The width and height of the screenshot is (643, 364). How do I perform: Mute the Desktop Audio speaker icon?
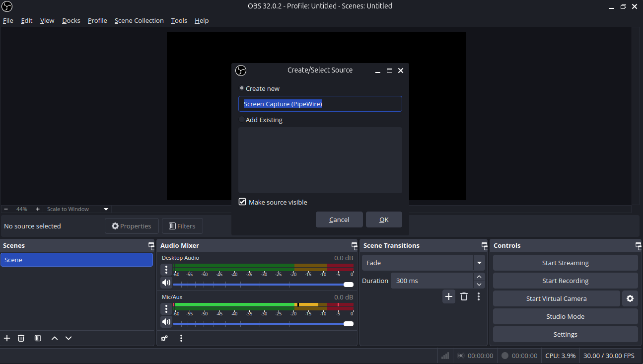point(166,283)
